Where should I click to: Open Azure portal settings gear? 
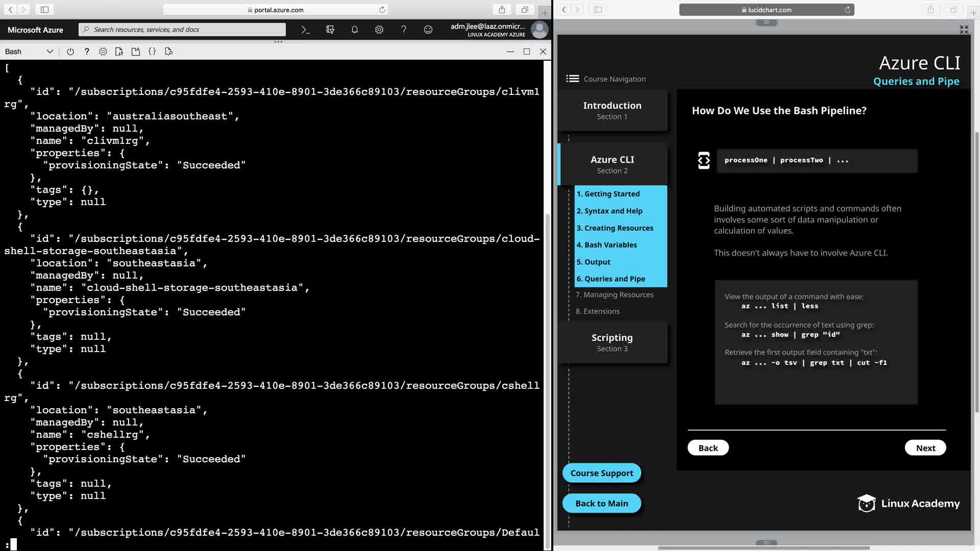[379, 30]
